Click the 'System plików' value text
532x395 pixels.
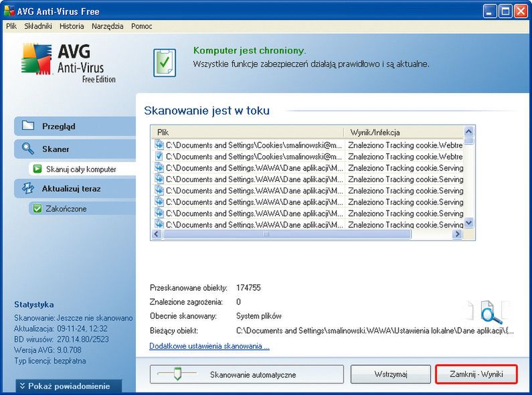pos(259,316)
